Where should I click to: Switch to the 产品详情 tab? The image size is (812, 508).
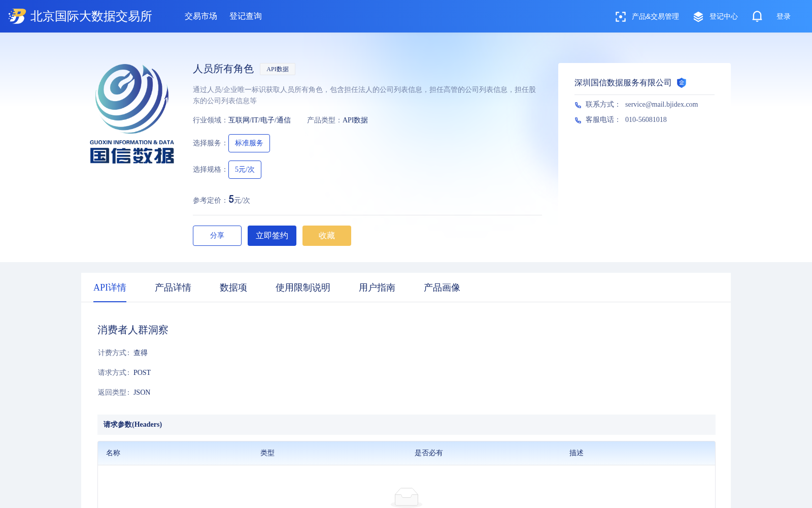click(x=173, y=288)
